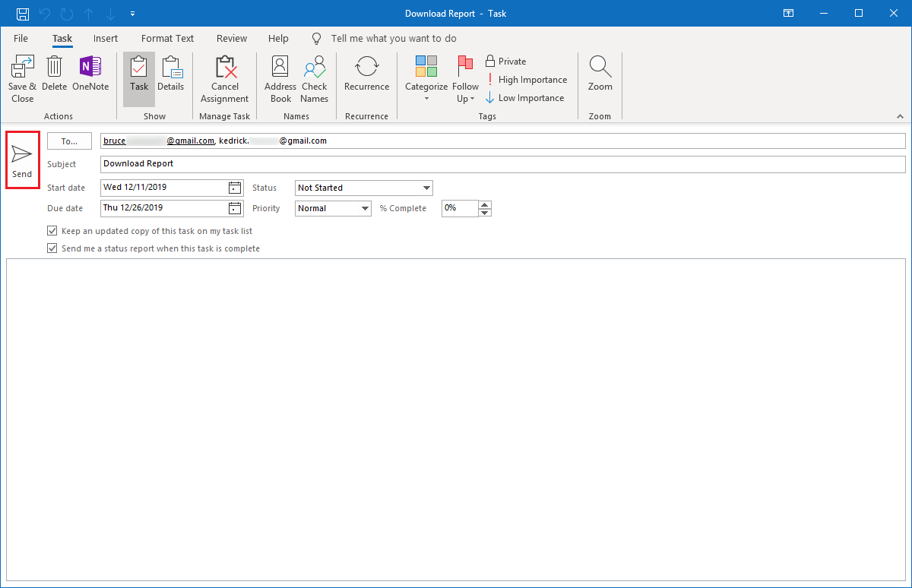Increase the % Complete value
This screenshot has height=588, width=912.
485,204
